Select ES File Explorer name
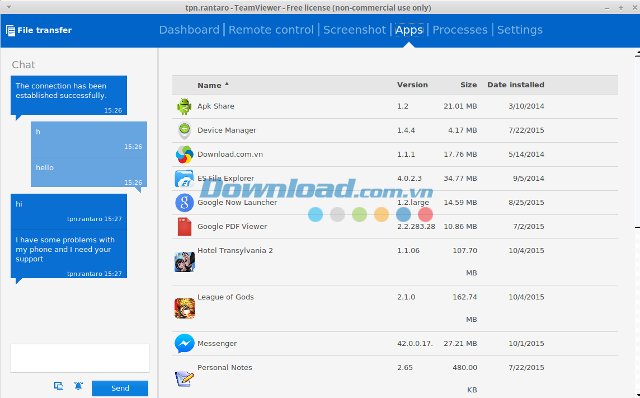Viewport: 640px width, 398px height. 226,178
